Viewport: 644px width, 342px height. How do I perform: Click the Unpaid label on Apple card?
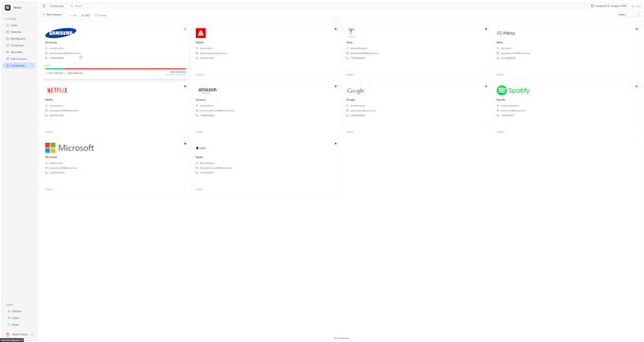coord(199,189)
